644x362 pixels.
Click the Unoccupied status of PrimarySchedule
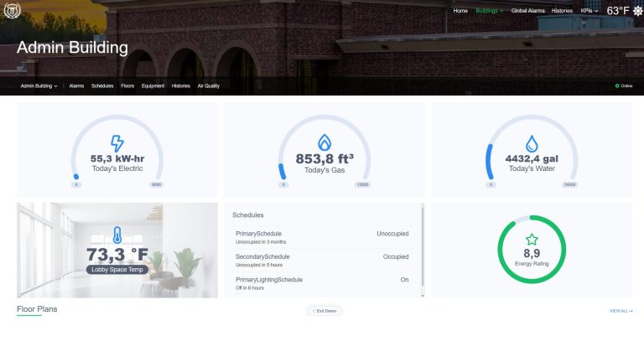coord(392,234)
